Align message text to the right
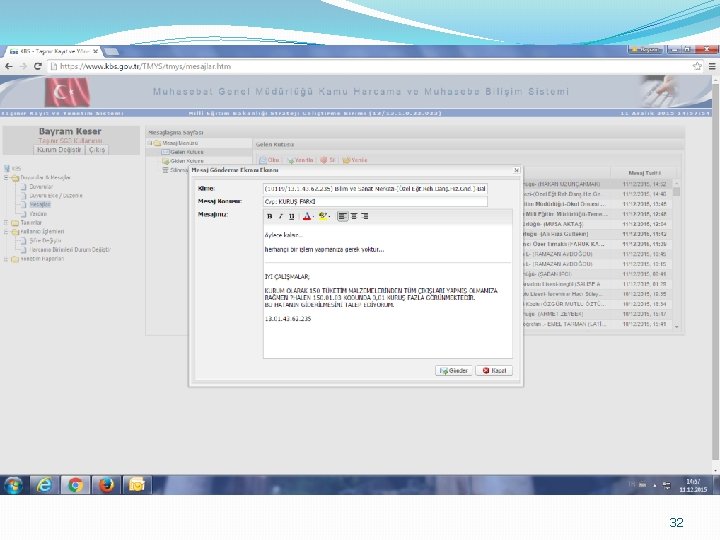 (365, 216)
